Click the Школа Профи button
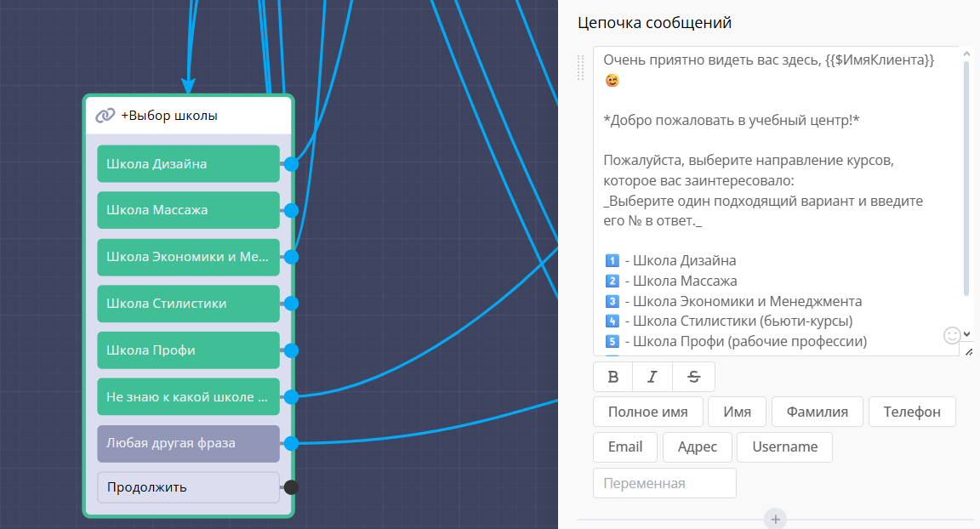 [188, 350]
